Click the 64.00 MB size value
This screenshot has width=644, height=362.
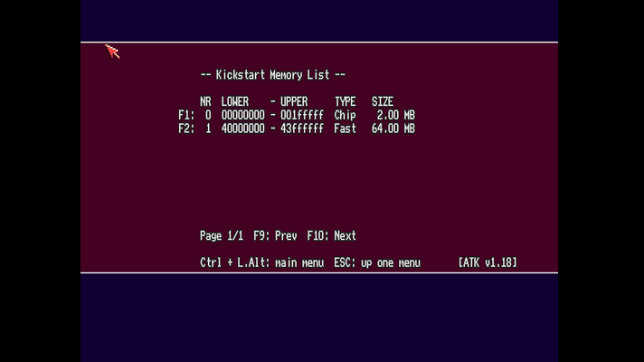tap(393, 129)
